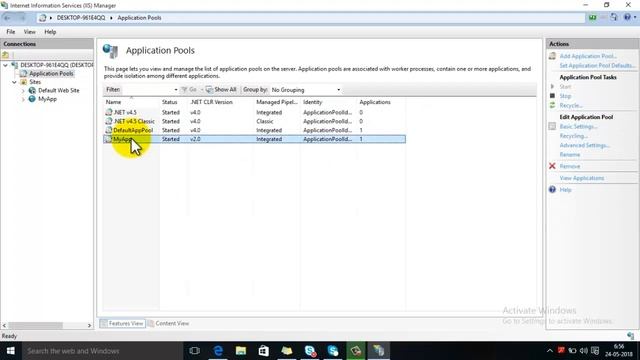Expand the Default Web Site node
Image resolution: width=640 pixels, height=360 pixels.
23,91
